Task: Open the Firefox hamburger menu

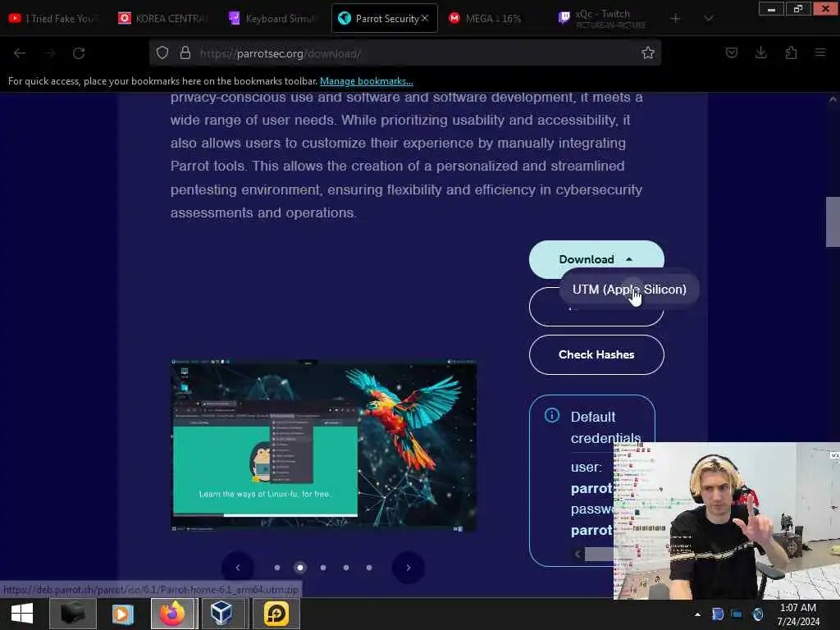Action: pos(820,52)
